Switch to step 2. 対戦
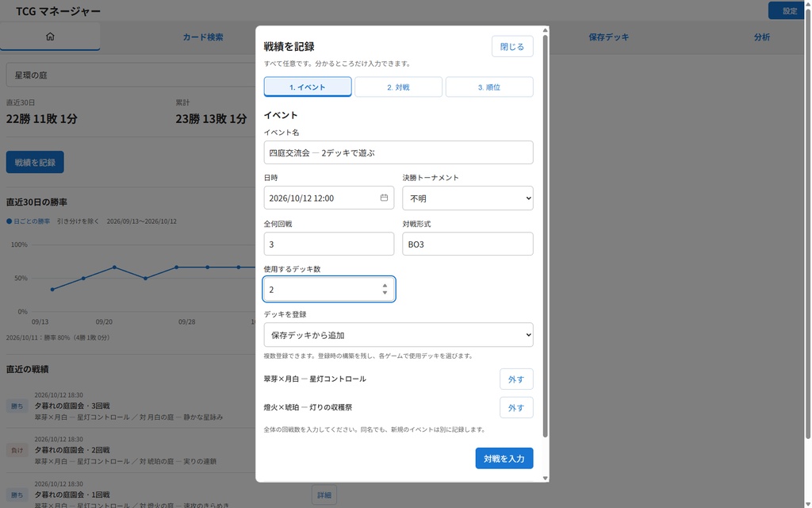This screenshot has width=812, height=508. [398, 87]
